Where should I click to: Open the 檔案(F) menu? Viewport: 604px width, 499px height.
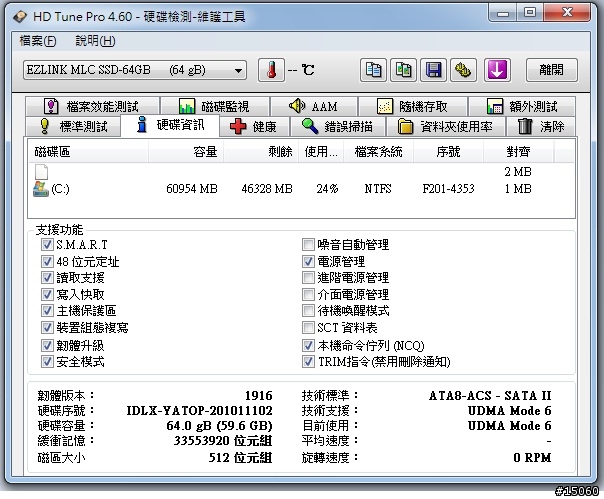pyautogui.click(x=38, y=41)
